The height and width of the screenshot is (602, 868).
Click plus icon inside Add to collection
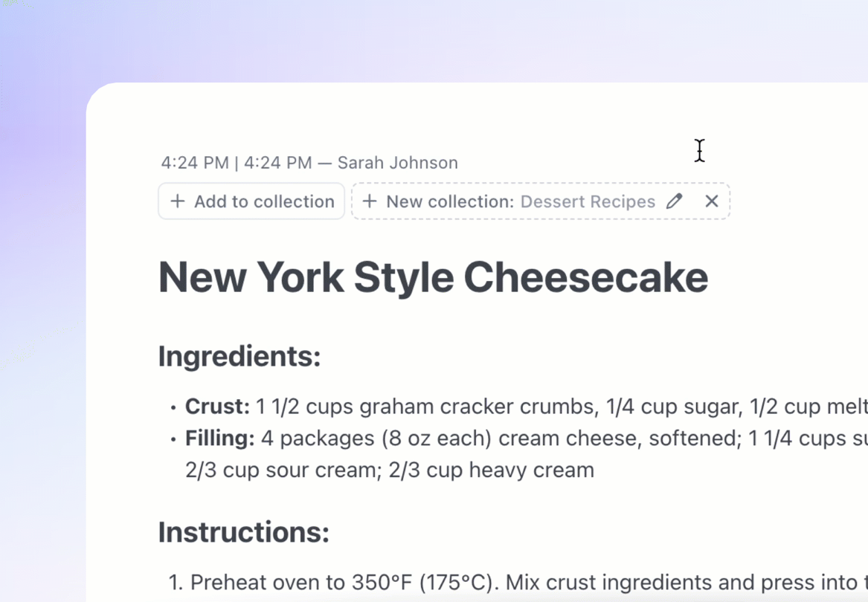pyautogui.click(x=177, y=201)
